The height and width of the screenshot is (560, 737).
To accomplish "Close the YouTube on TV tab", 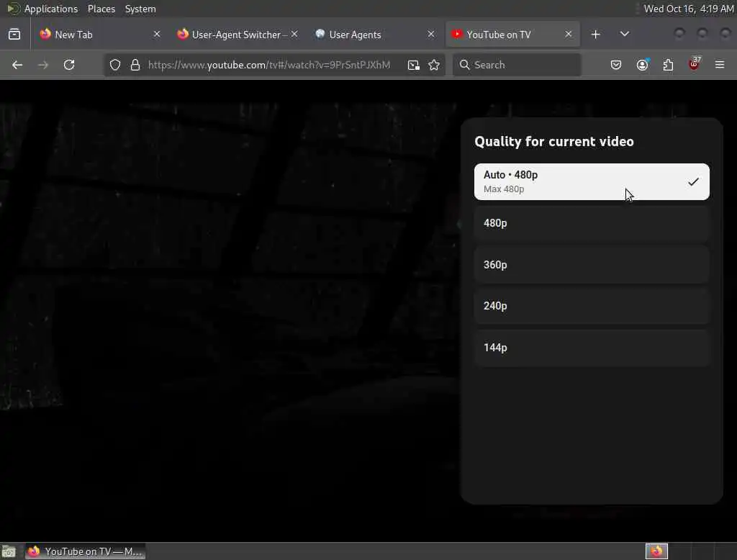I will pyautogui.click(x=569, y=35).
